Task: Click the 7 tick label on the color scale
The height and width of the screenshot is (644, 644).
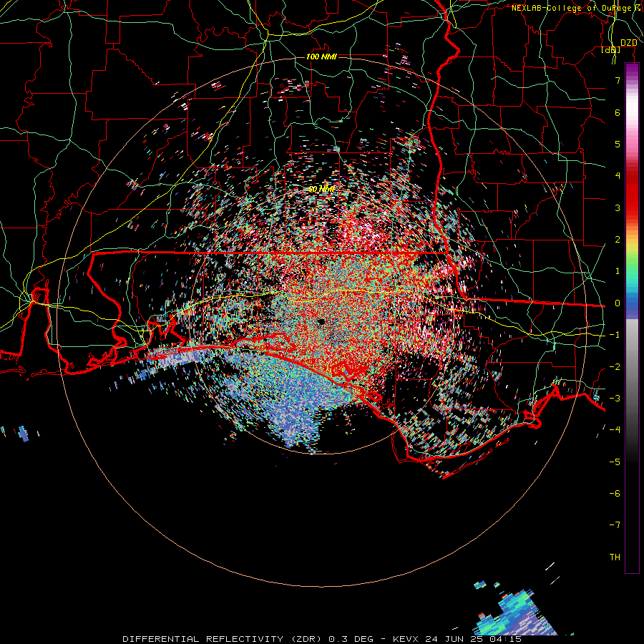Action: (x=618, y=80)
